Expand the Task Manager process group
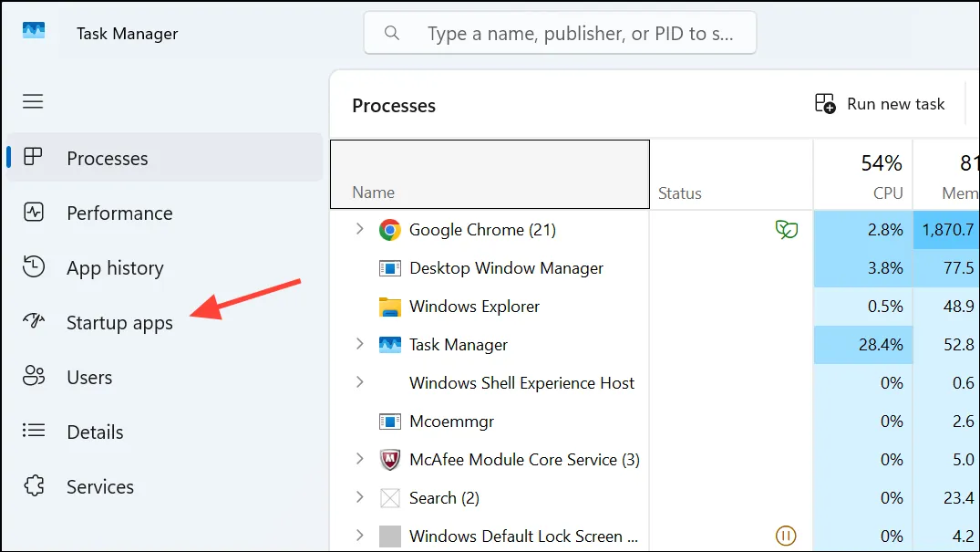 (x=359, y=344)
